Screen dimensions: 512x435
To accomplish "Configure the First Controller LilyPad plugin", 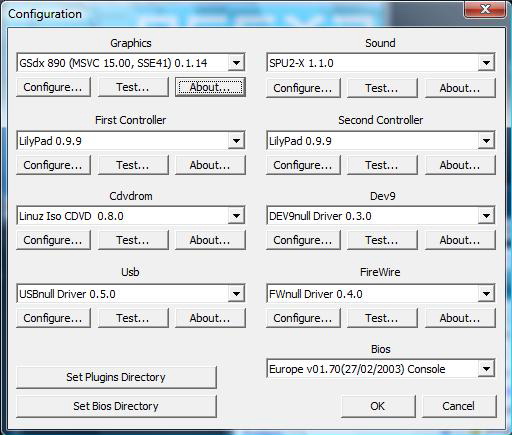I will click(x=53, y=165).
